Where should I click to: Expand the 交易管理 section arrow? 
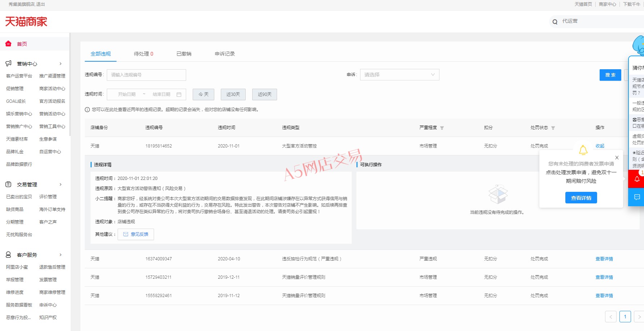tap(60, 185)
